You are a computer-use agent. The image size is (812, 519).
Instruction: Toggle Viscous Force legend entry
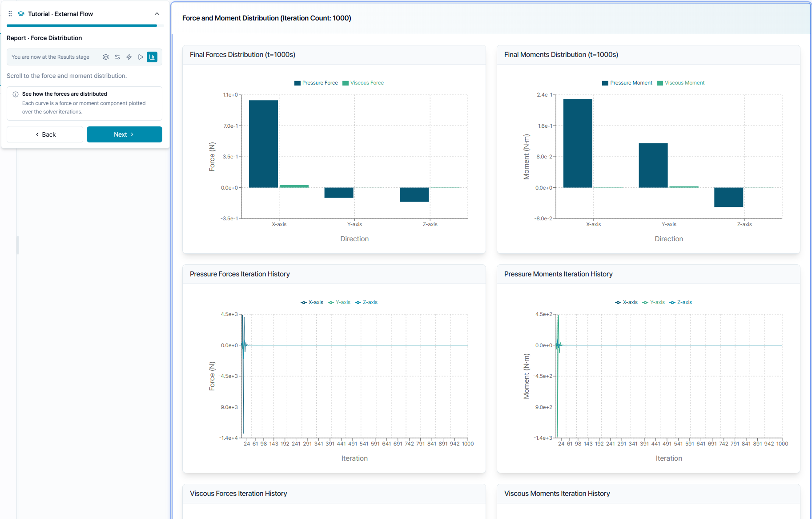(363, 83)
